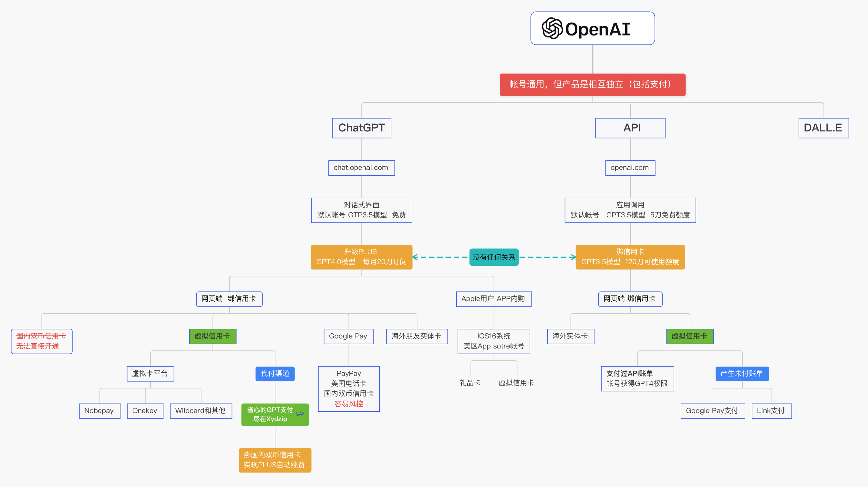Screen dimensions: 868x487
Task: Click the Wildcard和其他 node
Action: pyautogui.click(x=201, y=411)
